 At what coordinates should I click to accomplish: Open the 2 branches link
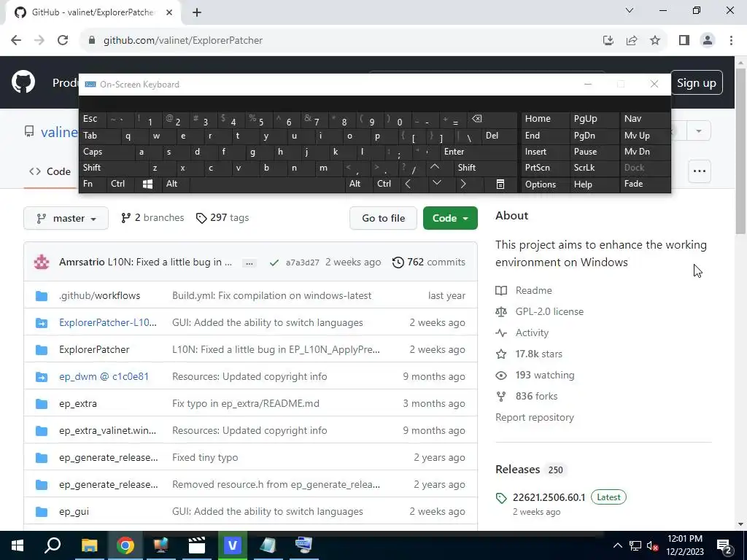coord(152,217)
